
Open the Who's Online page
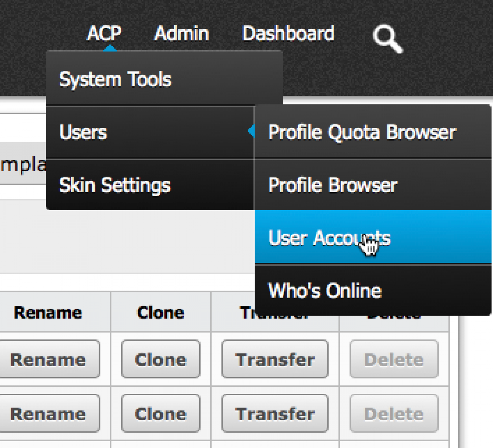325,291
